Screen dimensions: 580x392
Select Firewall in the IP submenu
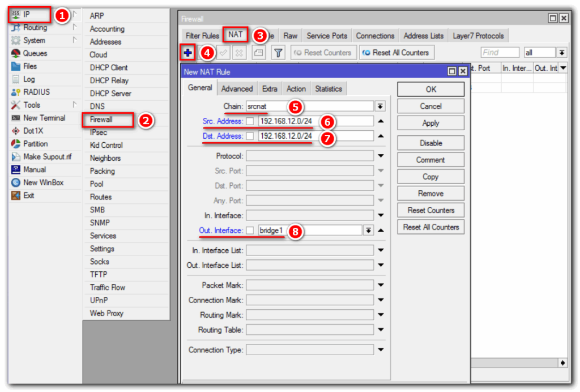[x=101, y=120]
